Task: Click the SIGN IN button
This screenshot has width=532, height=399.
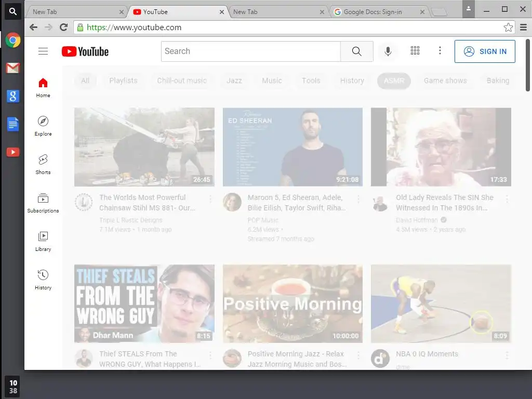Action: (485, 51)
